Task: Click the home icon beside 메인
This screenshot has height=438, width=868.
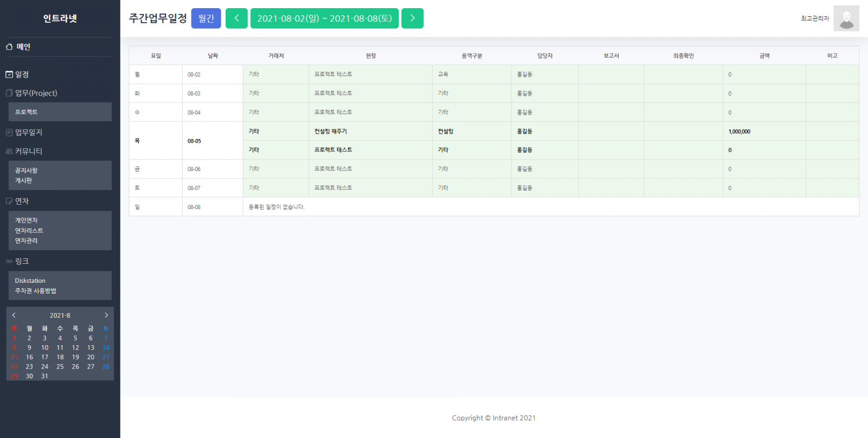Action: [x=9, y=47]
